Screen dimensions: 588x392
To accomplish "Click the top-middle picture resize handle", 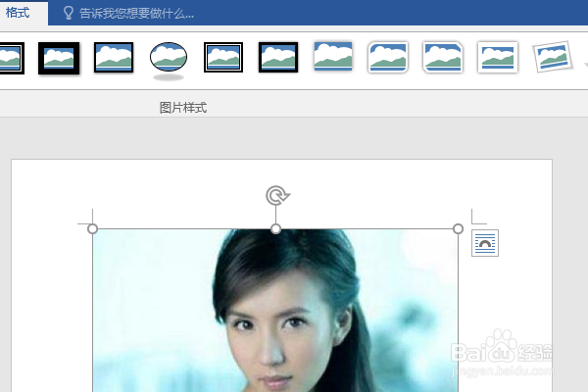I will click(275, 228).
